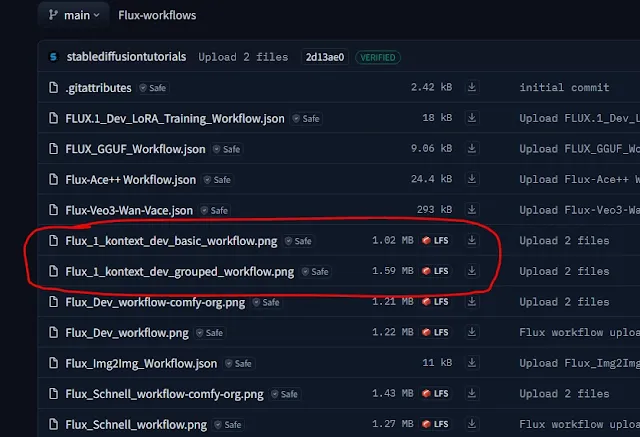The image size is (640, 437).
Task: Click the 1.02 MB file size
Action: point(393,240)
